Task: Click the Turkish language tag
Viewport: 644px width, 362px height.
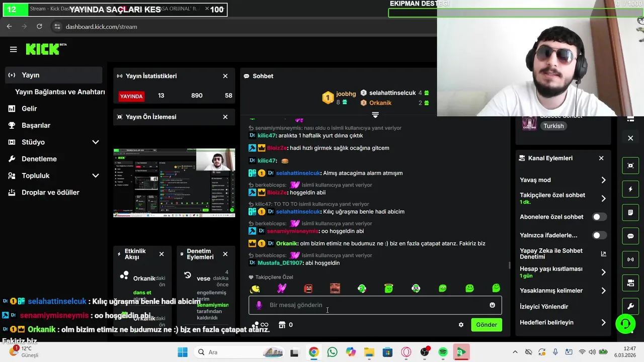Action: tap(553, 126)
